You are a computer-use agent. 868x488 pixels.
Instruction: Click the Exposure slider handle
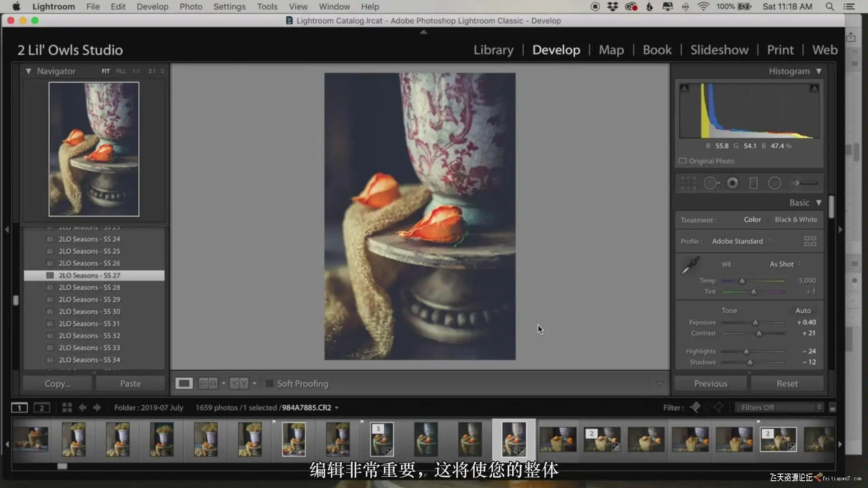pyautogui.click(x=755, y=323)
